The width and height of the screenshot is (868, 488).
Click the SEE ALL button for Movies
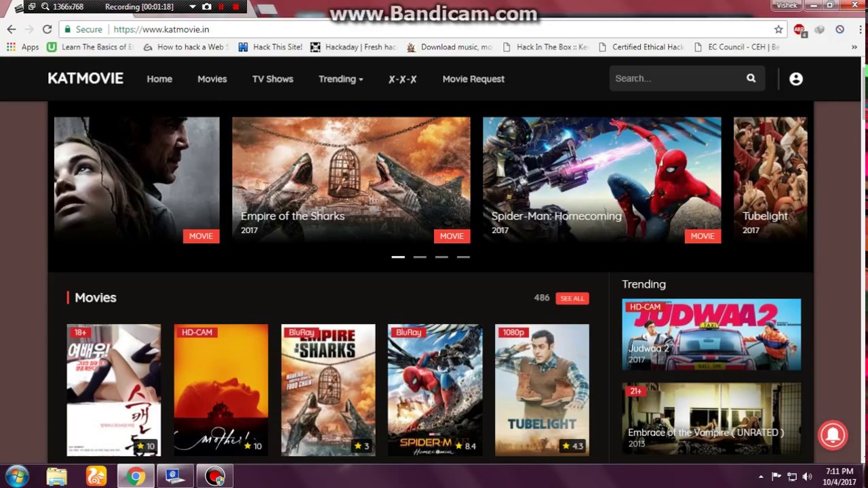tap(572, 298)
